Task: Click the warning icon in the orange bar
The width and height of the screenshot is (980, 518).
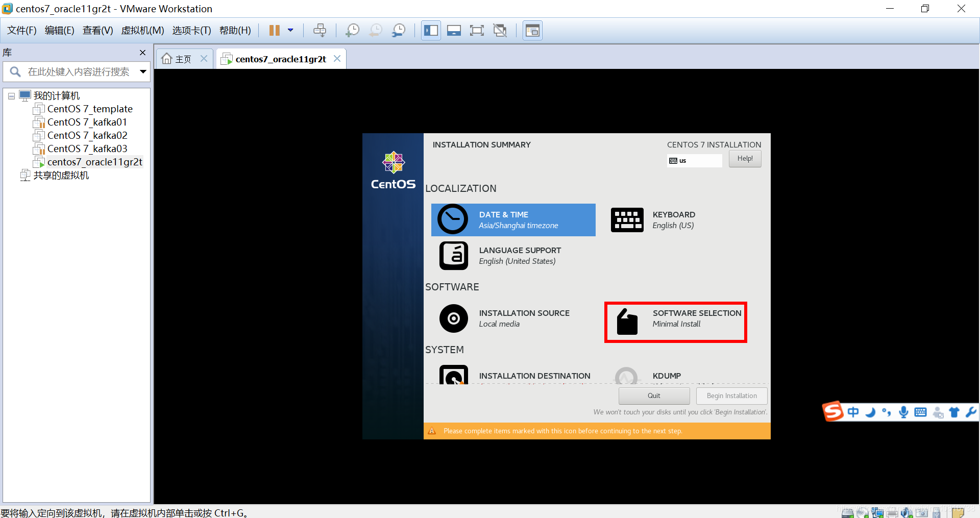Action: pyautogui.click(x=432, y=431)
